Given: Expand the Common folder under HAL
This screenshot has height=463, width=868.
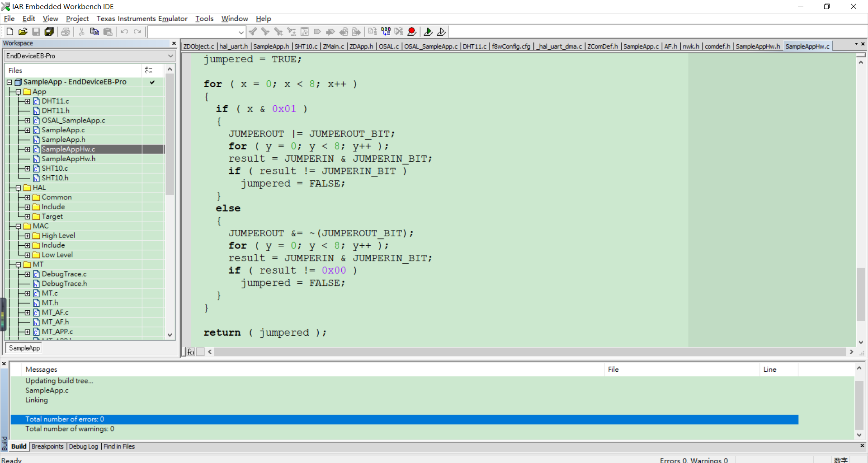Looking at the screenshot, I should click(x=27, y=197).
